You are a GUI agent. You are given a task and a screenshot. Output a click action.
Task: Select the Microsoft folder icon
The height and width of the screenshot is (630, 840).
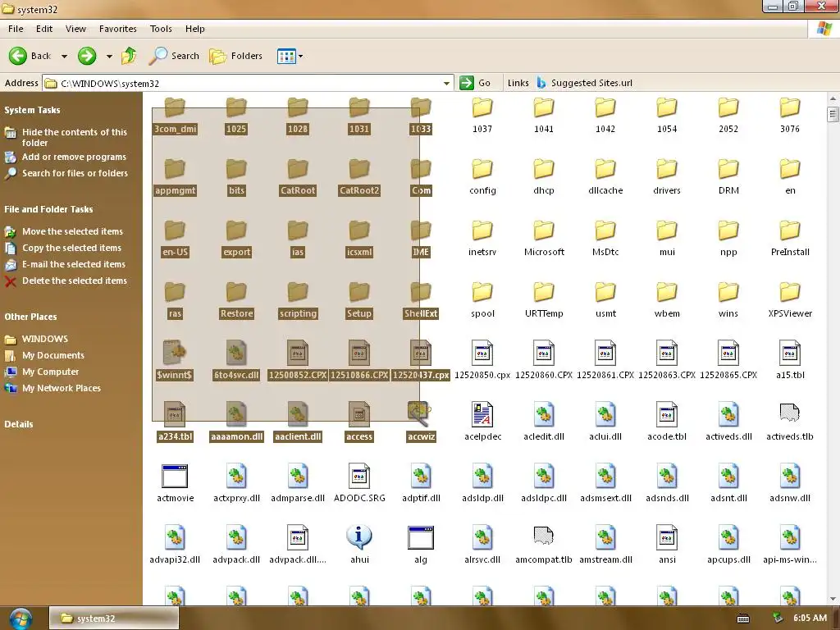click(544, 231)
